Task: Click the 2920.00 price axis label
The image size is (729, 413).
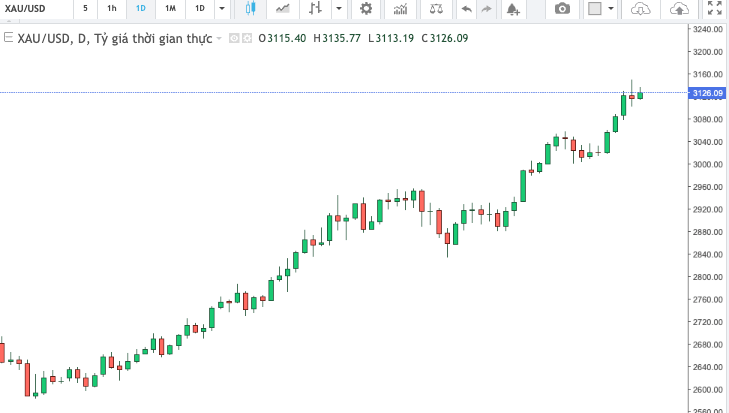Action: coord(708,209)
